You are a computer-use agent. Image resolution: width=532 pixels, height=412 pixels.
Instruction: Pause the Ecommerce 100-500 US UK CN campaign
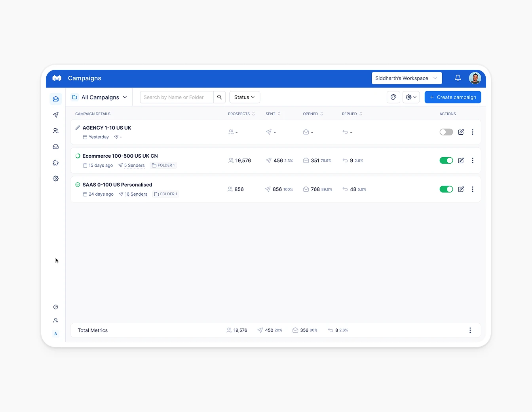(x=446, y=160)
